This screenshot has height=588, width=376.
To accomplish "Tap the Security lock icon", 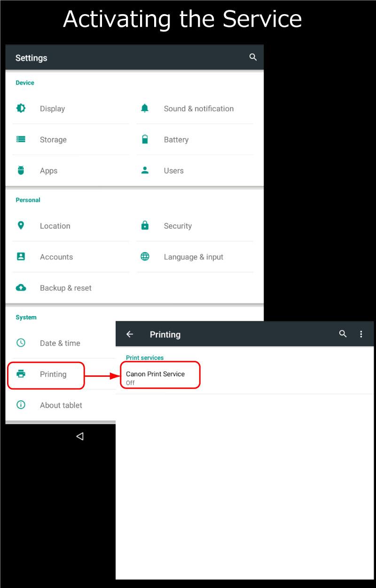I will coord(145,225).
